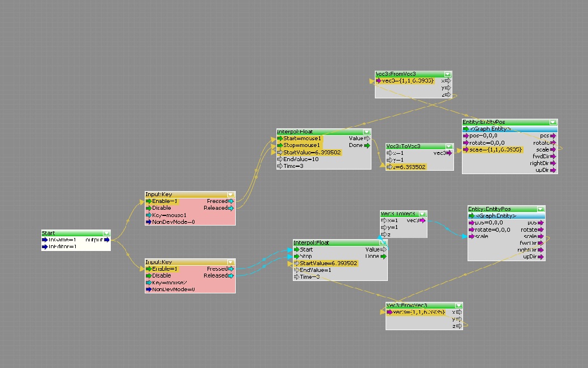This screenshot has width=588, height=368.
Task: Click fwdDir output port on scale={1,1,6.3935} EntityPos
Action: point(553,156)
